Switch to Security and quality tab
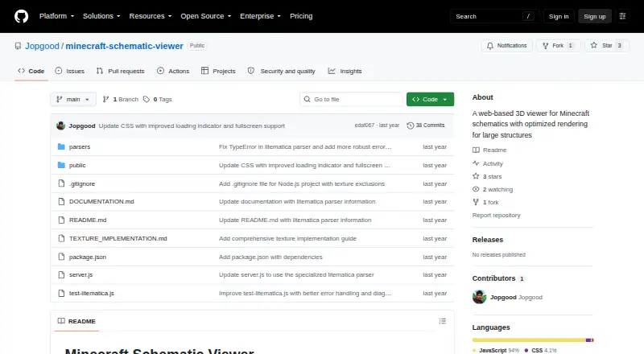This screenshot has height=354, width=644. 281,71
